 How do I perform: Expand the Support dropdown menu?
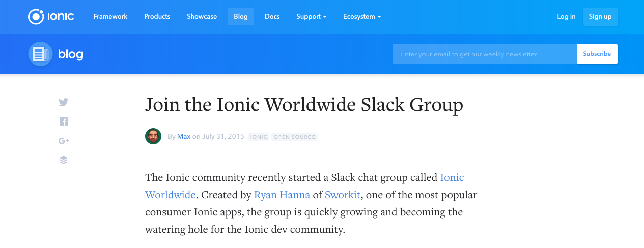coord(311,17)
